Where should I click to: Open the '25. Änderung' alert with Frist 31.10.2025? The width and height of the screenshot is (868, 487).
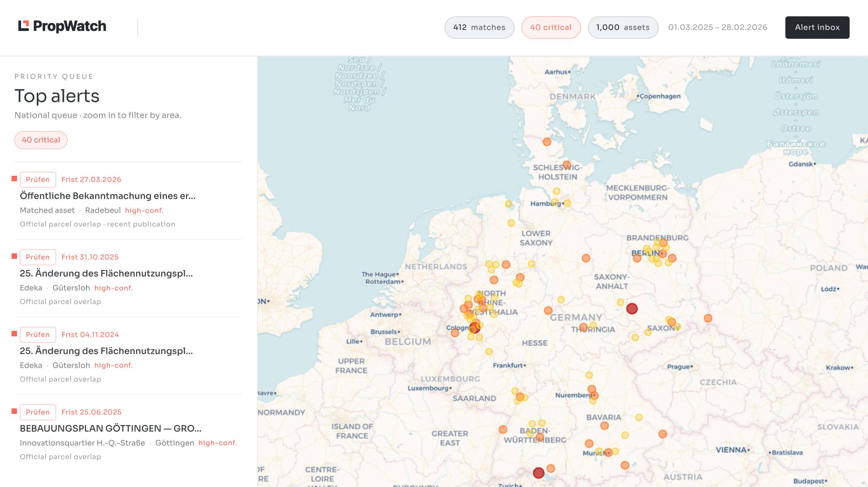[x=106, y=273]
